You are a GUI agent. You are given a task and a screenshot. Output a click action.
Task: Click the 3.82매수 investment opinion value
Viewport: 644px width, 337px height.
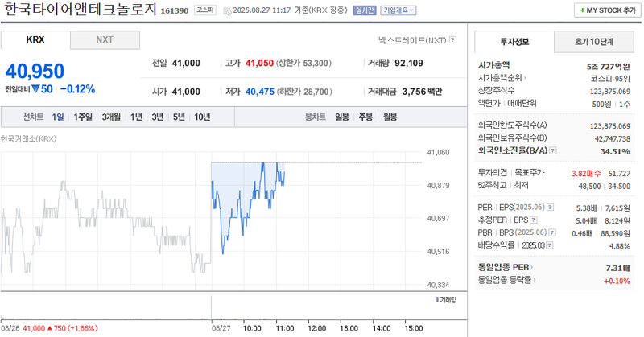(586, 174)
